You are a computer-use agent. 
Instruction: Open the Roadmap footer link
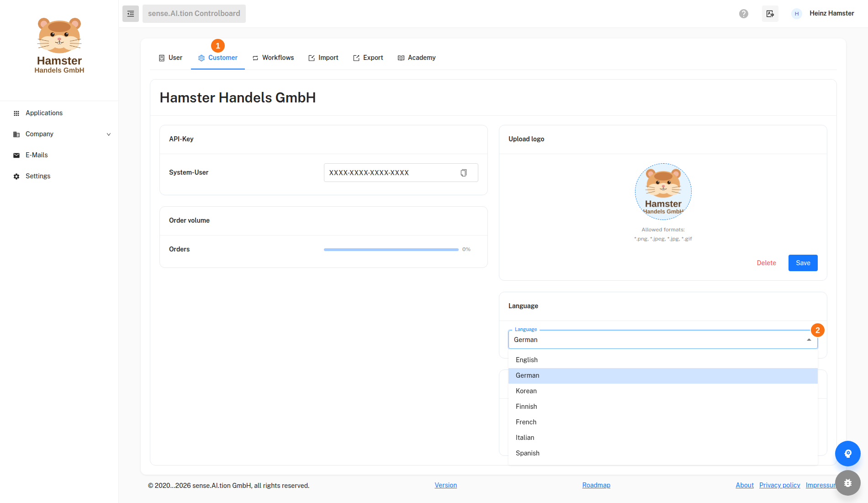596,485
